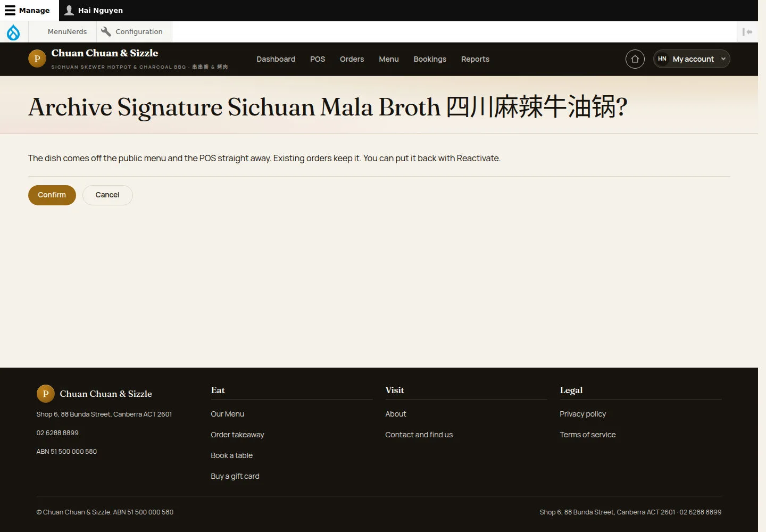Open Configuration in admin toolbar
Image resolution: width=766 pixels, height=532 pixels.
(x=134, y=32)
